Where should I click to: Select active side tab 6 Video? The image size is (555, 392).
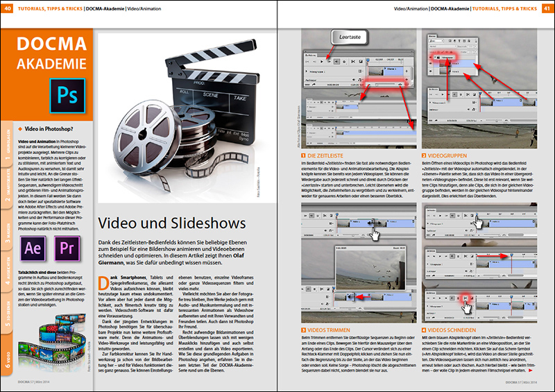point(7,355)
